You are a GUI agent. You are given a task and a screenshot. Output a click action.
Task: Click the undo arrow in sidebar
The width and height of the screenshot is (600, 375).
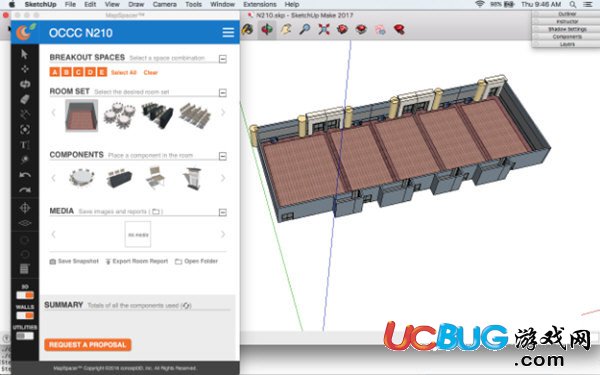25,175
